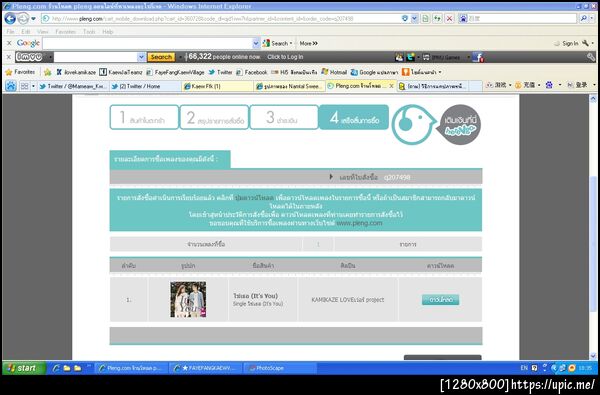
Task: Open the recent pages dropdown beside the forward arrow
Action: (x=33, y=18)
